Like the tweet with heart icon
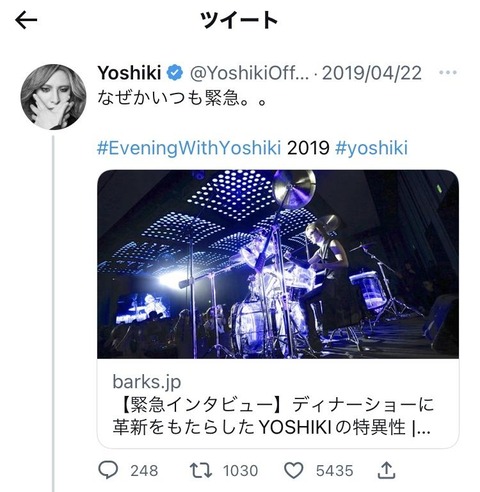The image size is (480, 492). click(x=293, y=470)
